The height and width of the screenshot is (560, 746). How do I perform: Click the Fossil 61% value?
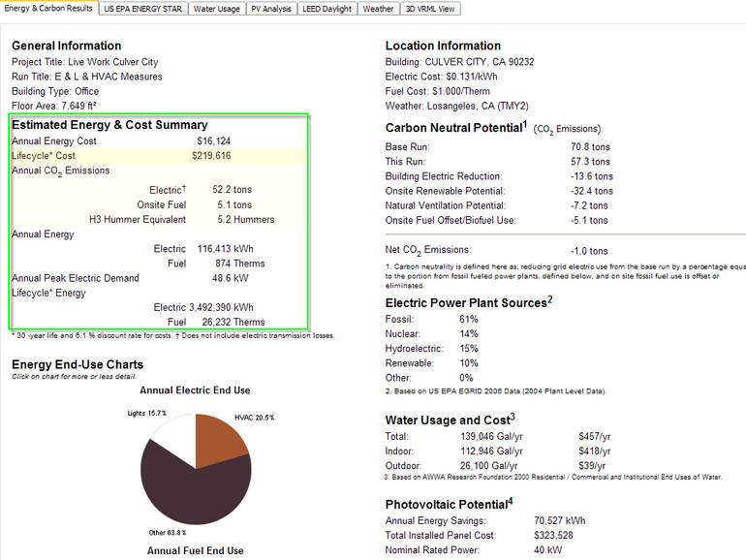(x=469, y=320)
